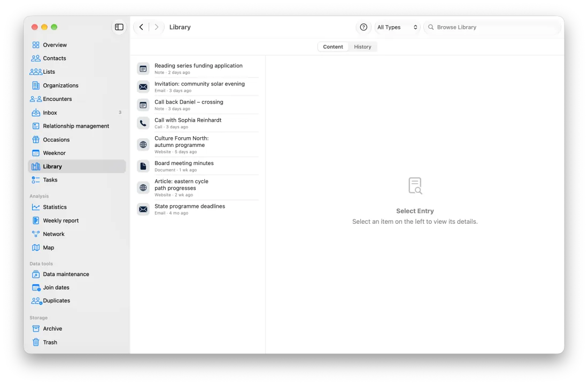Select the "Call with Sophia Reinhardt" entry

point(198,123)
